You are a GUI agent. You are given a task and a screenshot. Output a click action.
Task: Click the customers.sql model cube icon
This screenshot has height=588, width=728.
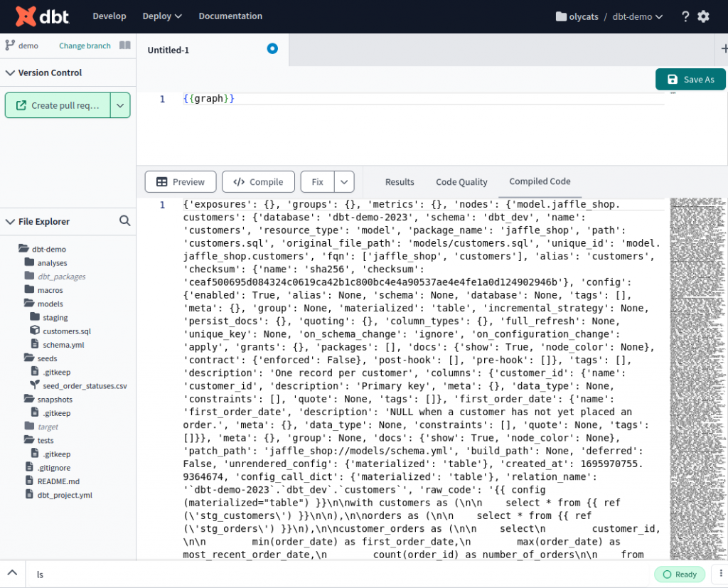pyautogui.click(x=35, y=330)
